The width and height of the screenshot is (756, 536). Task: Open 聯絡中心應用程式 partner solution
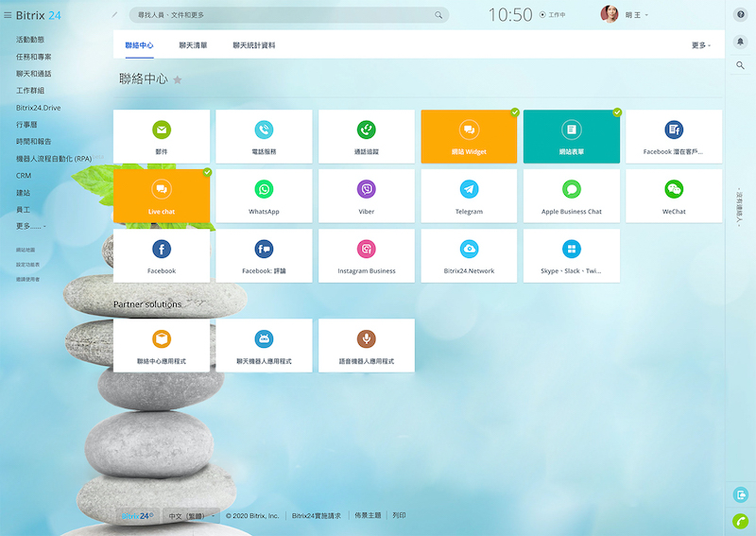[162, 345]
